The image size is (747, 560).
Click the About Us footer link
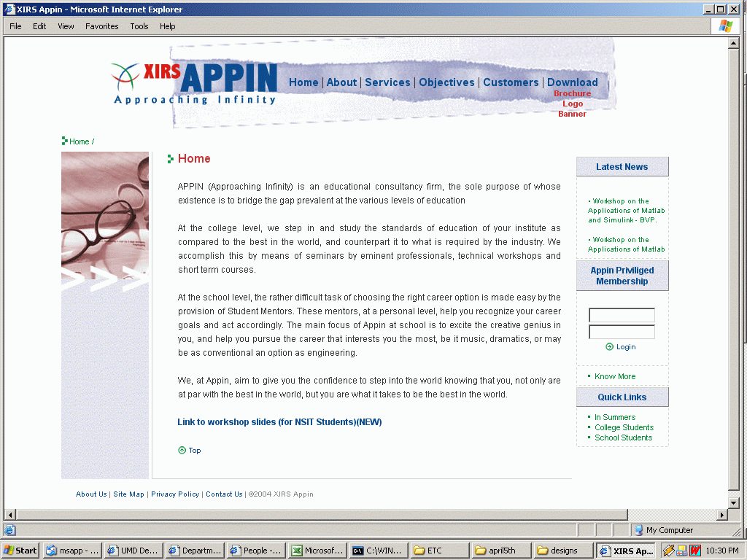(x=91, y=494)
